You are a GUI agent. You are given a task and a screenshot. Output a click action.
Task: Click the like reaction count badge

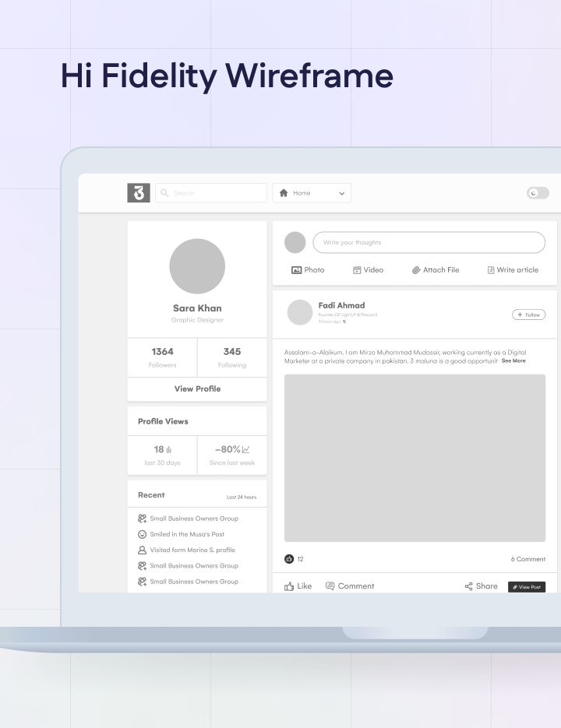coord(289,559)
